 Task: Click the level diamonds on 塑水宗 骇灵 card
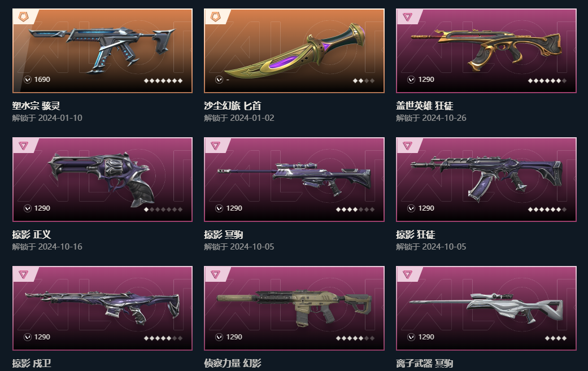pos(163,81)
